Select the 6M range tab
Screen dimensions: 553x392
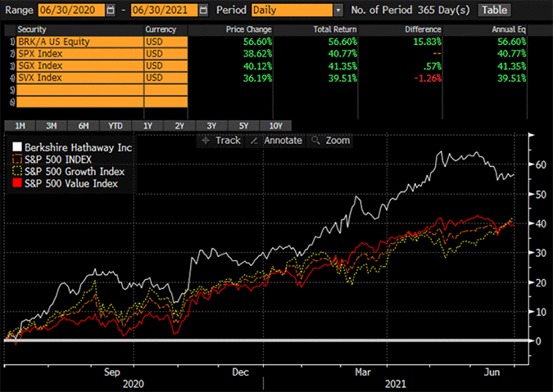coord(84,126)
